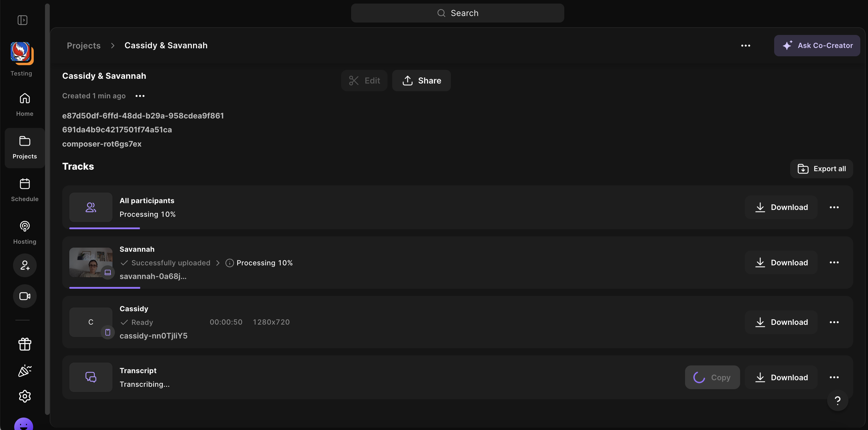Click the video camera record icon
The image size is (868, 430).
click(25, 296)
